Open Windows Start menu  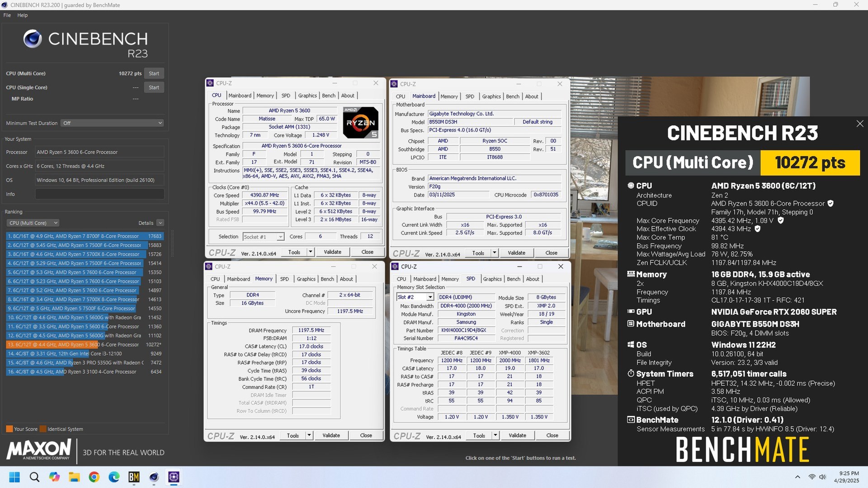pyautogui.click(x=14, y=477)
